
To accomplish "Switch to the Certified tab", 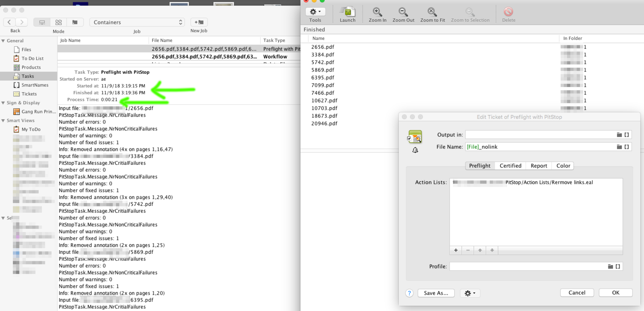I will coord(510,166).
